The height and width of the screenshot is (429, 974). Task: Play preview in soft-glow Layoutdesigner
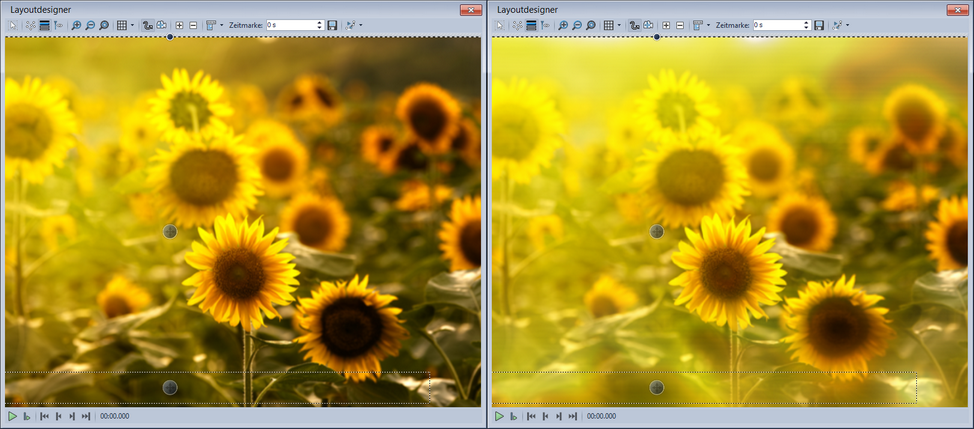pos(499,416)
